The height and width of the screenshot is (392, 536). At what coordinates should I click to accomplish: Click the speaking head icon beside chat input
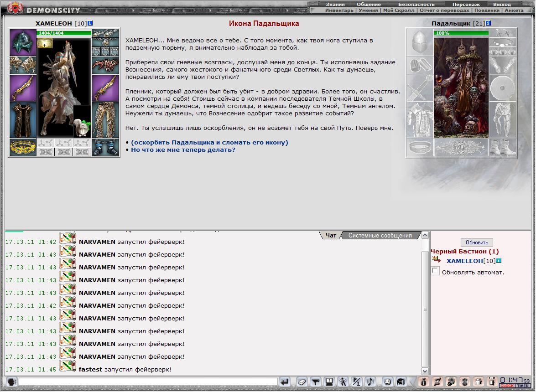11,382
